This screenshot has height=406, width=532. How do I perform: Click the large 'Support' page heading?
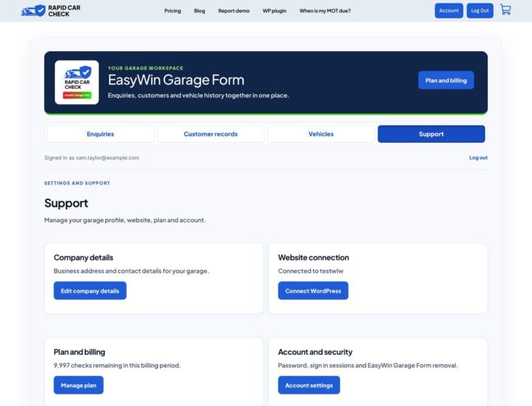66,203
